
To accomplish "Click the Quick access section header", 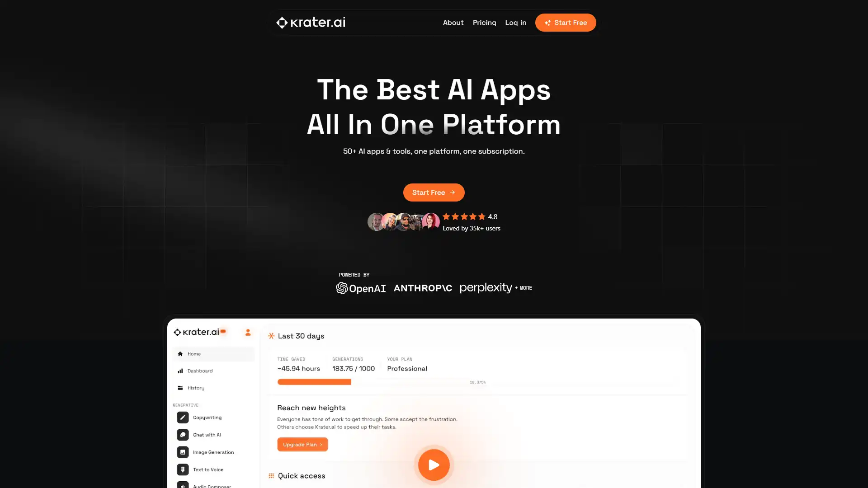I will [x=301, y=475].
